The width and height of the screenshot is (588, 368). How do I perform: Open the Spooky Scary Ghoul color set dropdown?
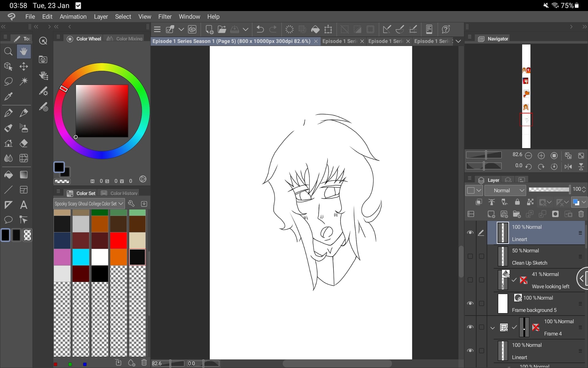tap(89, 204)
